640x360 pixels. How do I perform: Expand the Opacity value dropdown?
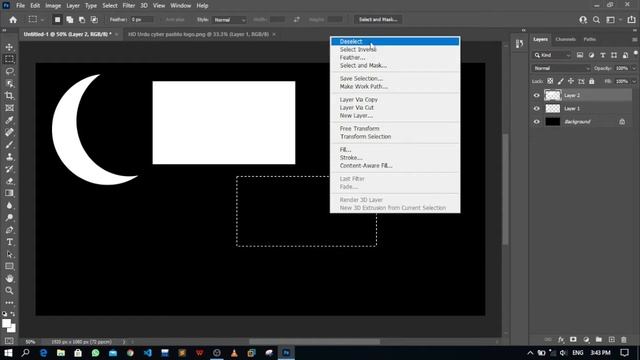tap(634, 68)
